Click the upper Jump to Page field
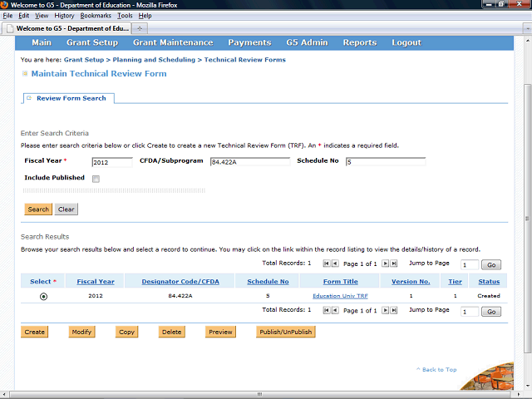The image size is (532, 399). (x=470, y=265)
